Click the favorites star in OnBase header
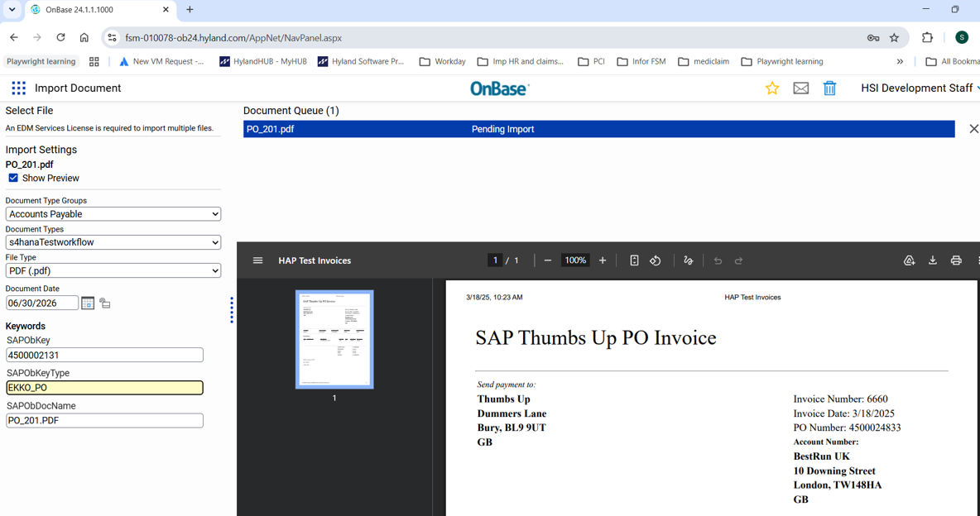Screen dimensions: 980x516 [x=772, y=88]
